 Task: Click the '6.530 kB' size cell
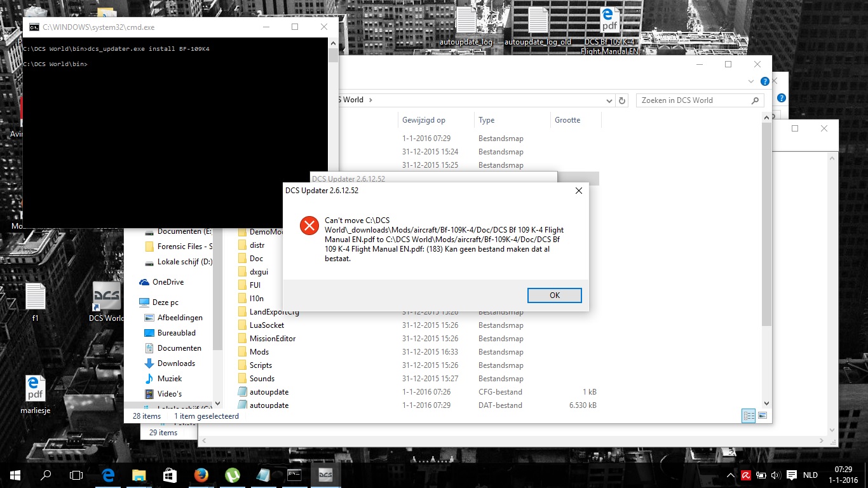tap(583, 405)
